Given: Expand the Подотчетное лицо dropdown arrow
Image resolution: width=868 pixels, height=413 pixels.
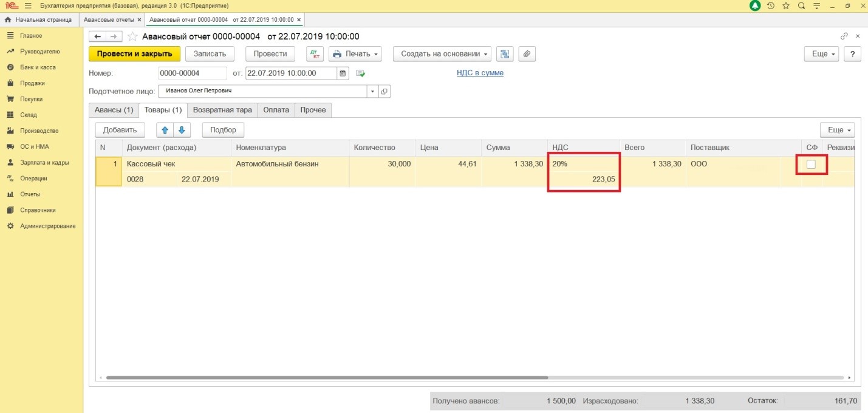Looking at the screenshot, I should point(372,92).
